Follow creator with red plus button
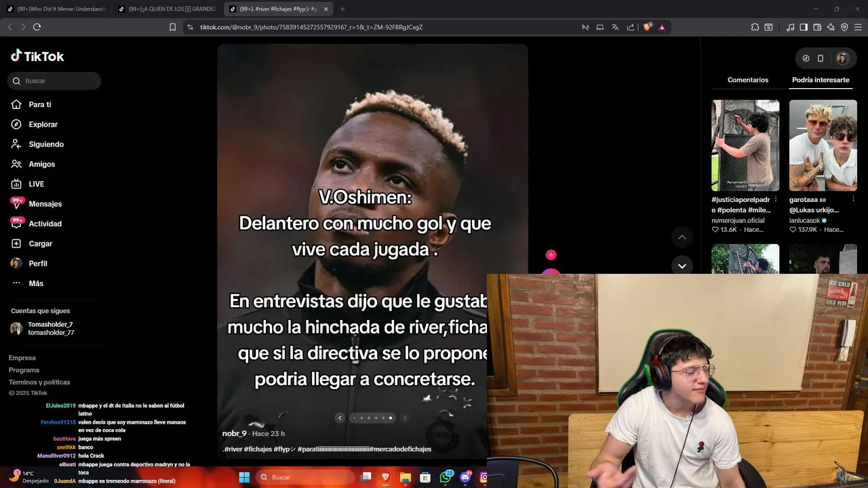This screenshot has height=488, width=868. click(x=551, y=255)
